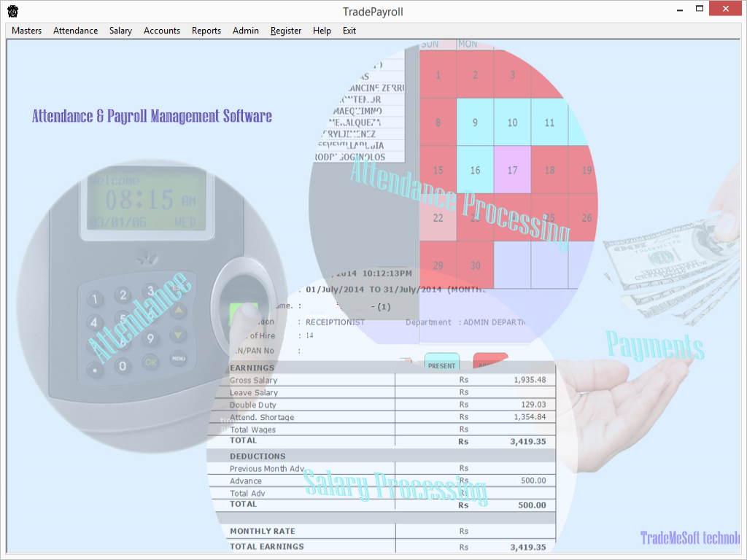This screenshot has height=560, width=747.
Task: Click the Salary menu
Action: pyautogui.click(x=120, y=31)
